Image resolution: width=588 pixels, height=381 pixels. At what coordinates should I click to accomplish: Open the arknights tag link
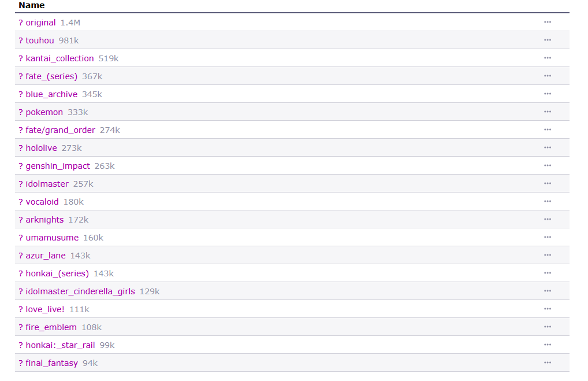(44, 220)
